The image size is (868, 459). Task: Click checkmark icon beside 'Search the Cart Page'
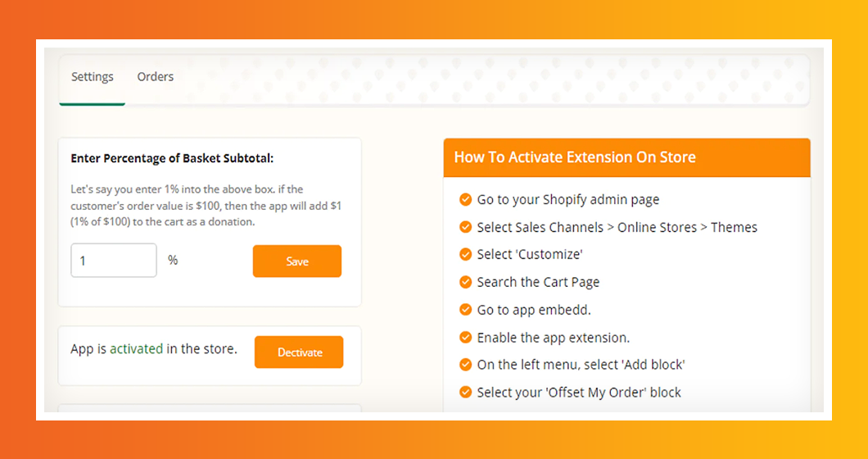(465, 282)
